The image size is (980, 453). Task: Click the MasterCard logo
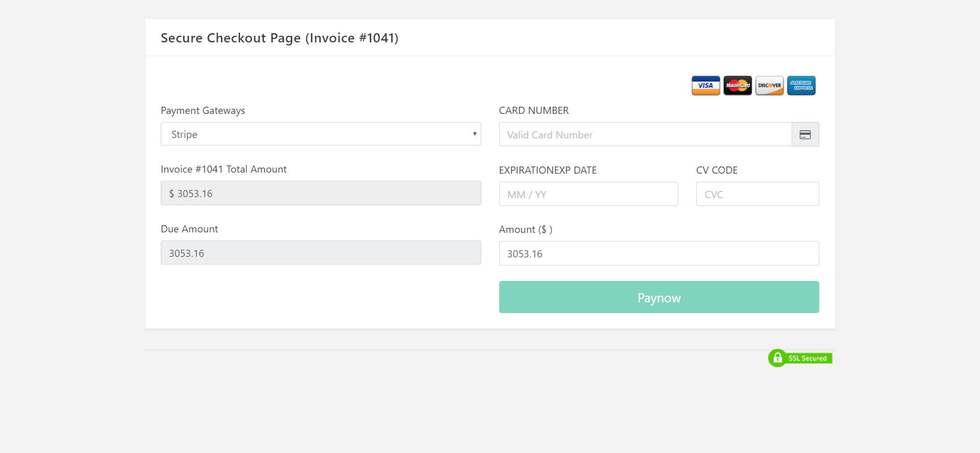click(737, 85)
